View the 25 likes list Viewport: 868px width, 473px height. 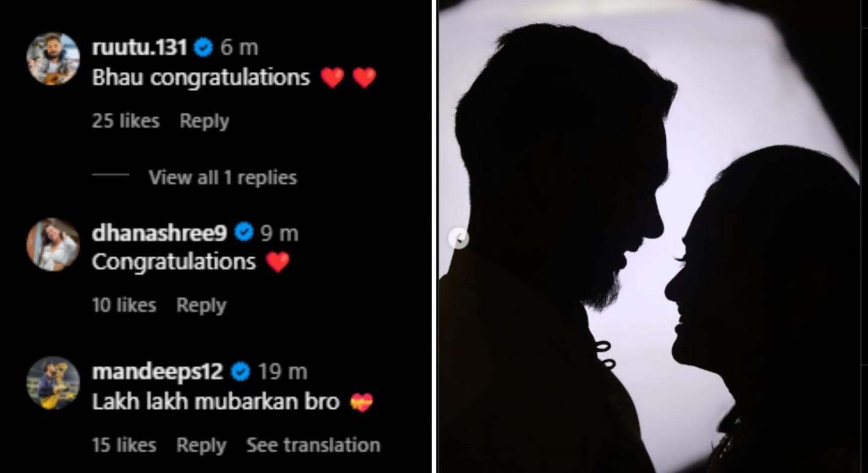(125, 121)
